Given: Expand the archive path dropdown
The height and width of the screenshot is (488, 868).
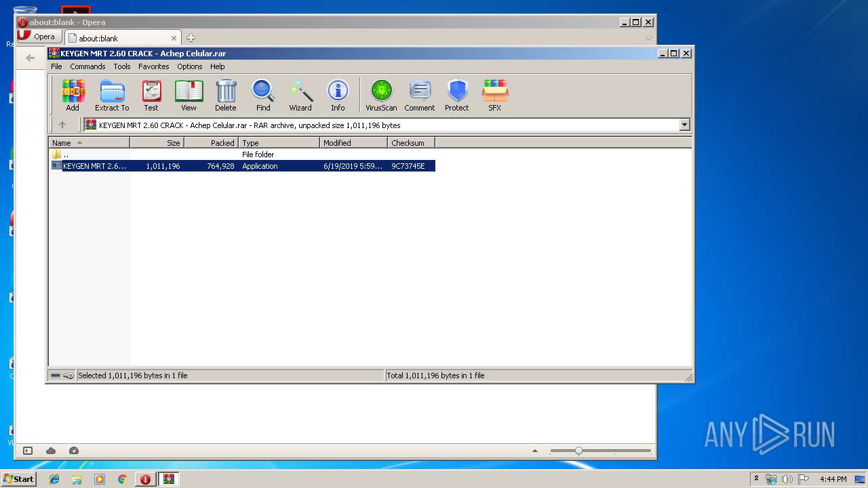Looking at the screenshot, I should [x=684, y=125].
